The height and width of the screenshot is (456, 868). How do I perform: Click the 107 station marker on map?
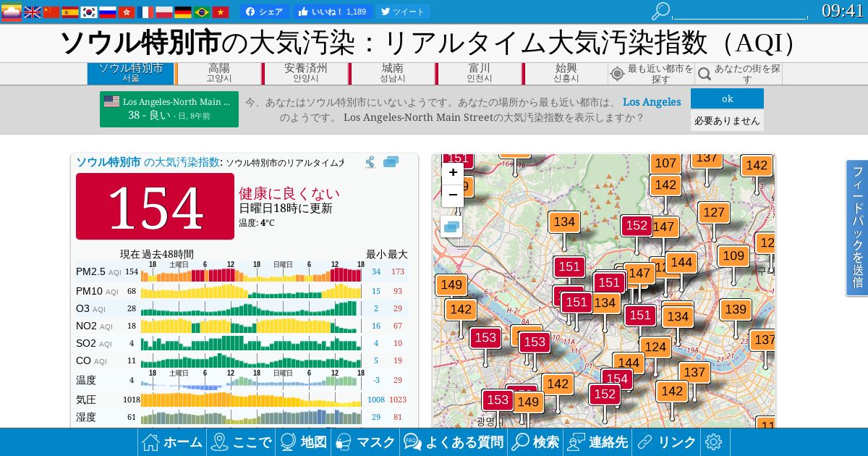[665, 164]
